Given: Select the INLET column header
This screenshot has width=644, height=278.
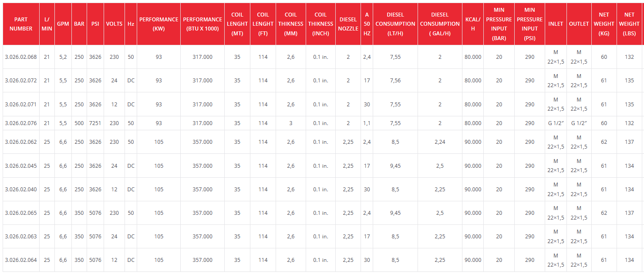Looking at the screenshot, I should tap(556, 24).
